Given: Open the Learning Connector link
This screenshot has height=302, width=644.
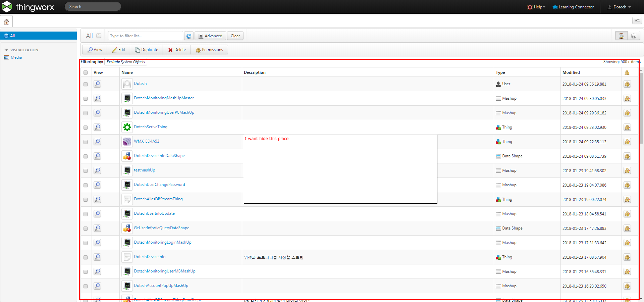Looking at the screenshot, I should pos(573,7).
